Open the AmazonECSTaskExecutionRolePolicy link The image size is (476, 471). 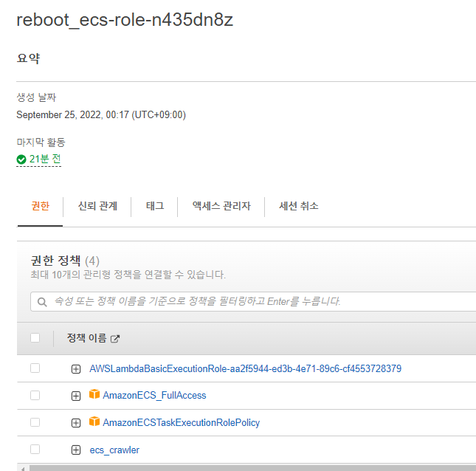(x=181, y=422)
